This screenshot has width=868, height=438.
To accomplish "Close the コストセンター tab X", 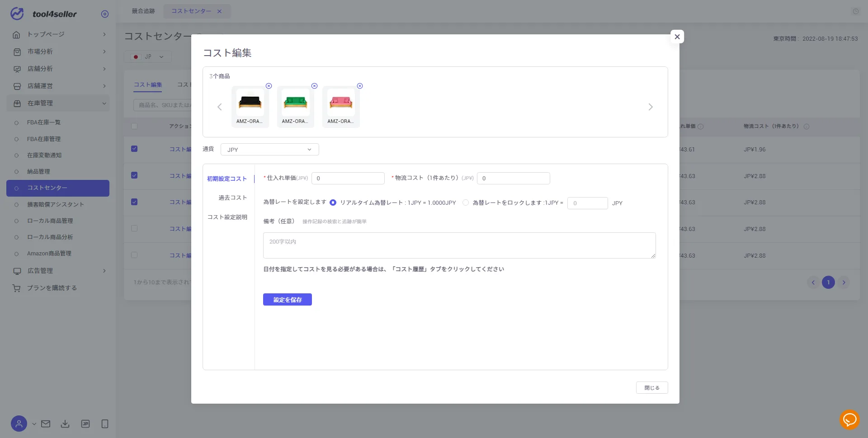I will tap(220, 11).
